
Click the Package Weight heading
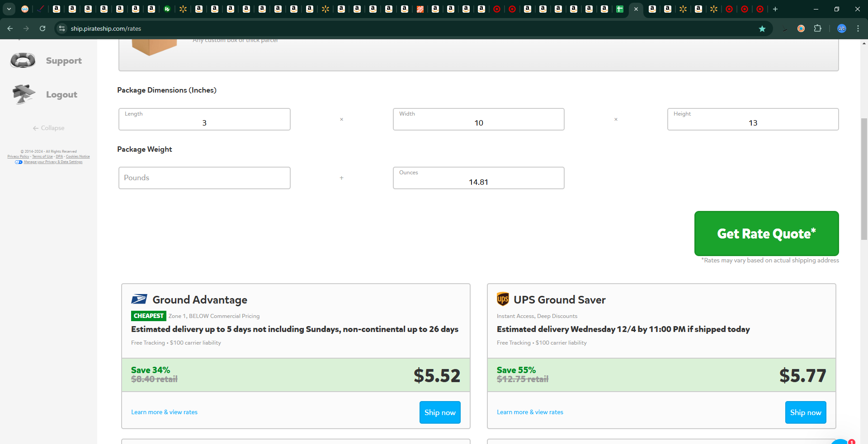click(145, 150)
